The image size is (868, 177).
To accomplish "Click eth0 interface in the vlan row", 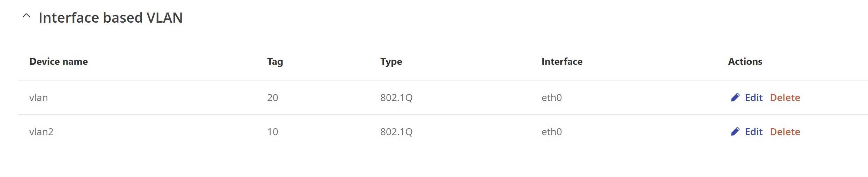I will tap(551, 98).
